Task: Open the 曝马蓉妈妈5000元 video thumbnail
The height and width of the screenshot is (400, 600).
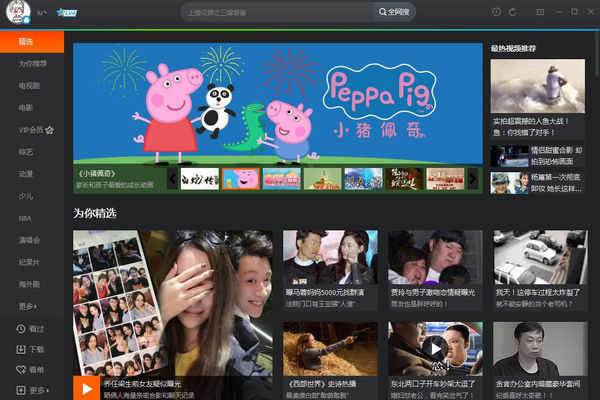Action: (x=330, y=257)
